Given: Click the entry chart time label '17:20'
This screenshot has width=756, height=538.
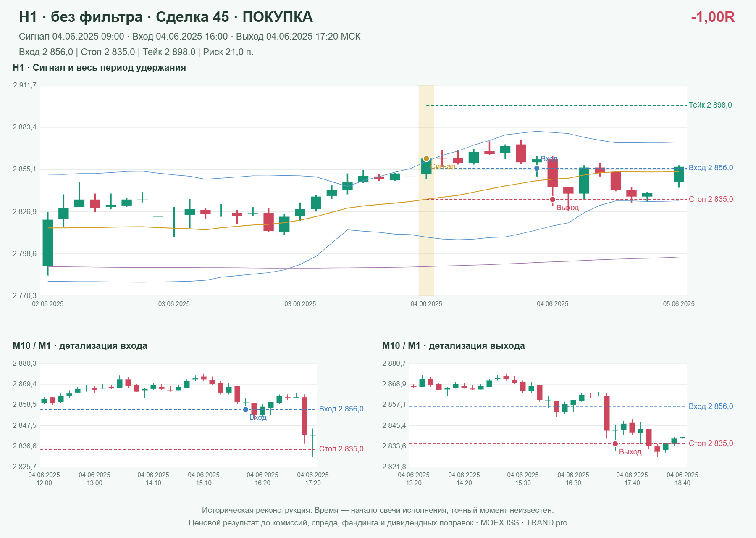Looking at the screenshot, I should click(x=313, y=483).
